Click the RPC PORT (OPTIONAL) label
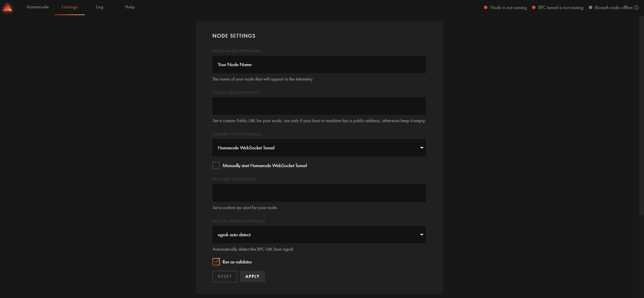 [234, 179]
